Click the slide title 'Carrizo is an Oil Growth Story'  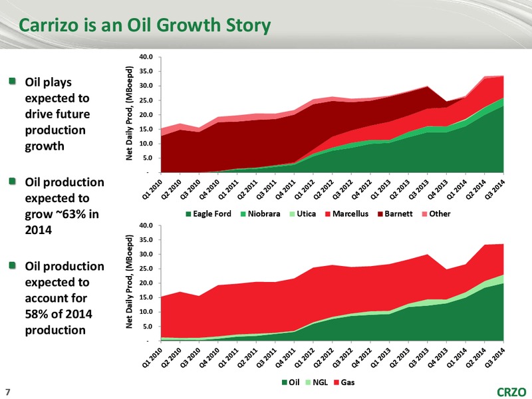point(145,25)
